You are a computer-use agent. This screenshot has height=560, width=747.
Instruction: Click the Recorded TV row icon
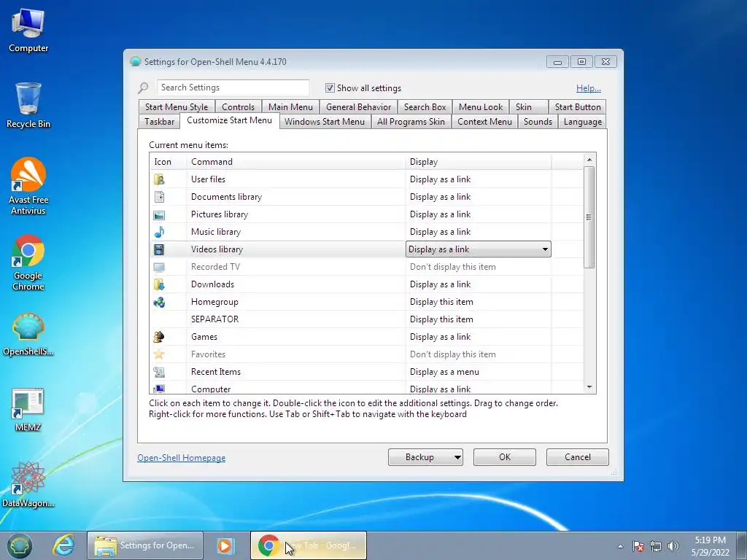tap(159, 267)
